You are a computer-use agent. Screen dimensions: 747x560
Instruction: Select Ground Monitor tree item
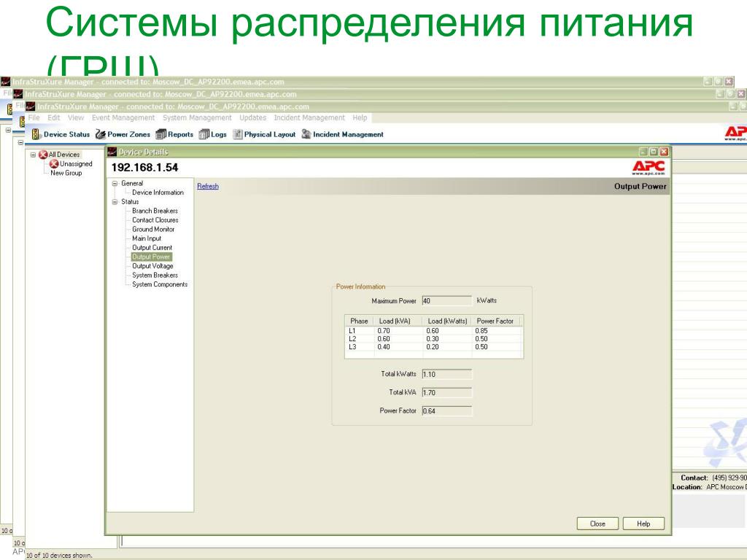pyautogui.click(x=153, y=229)
